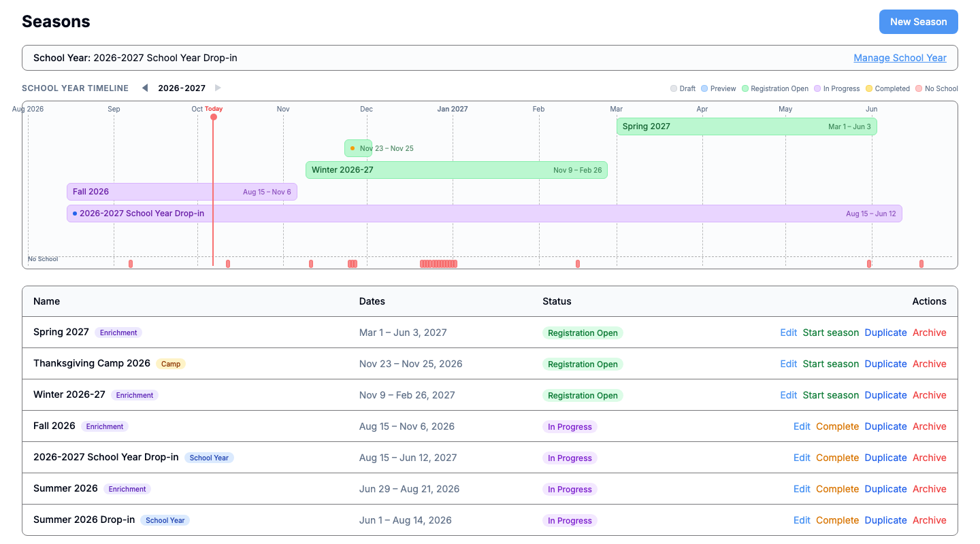Complete the Summer 2026 Drop-in season
Viewport: 980px width, 544px height.
point(837,520)
